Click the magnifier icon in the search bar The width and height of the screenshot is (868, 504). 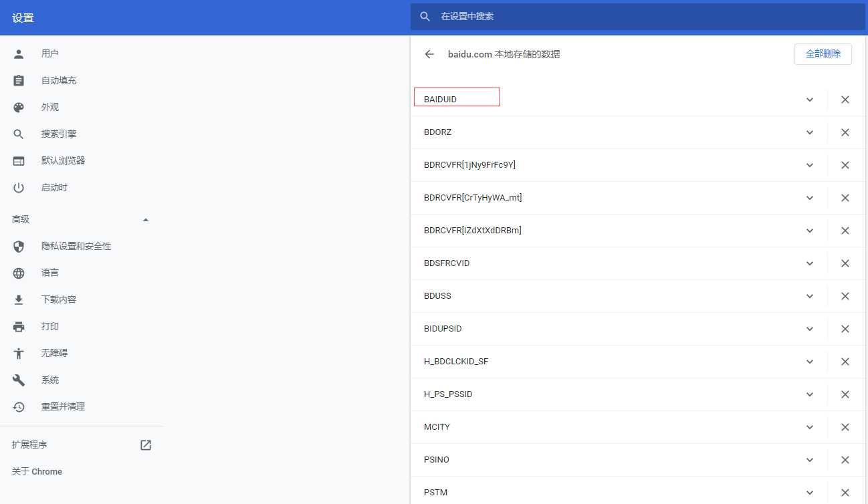(x=425, y=16)
